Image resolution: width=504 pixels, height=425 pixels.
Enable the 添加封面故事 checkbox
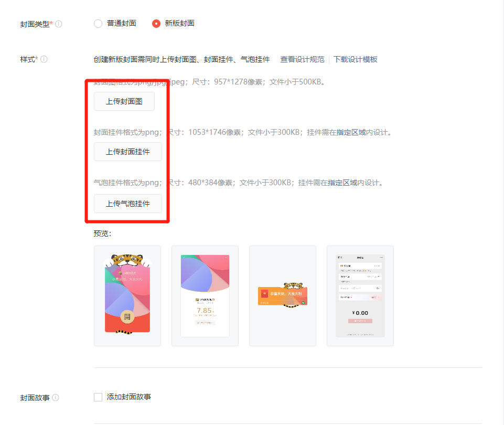(x=98, y=397)
